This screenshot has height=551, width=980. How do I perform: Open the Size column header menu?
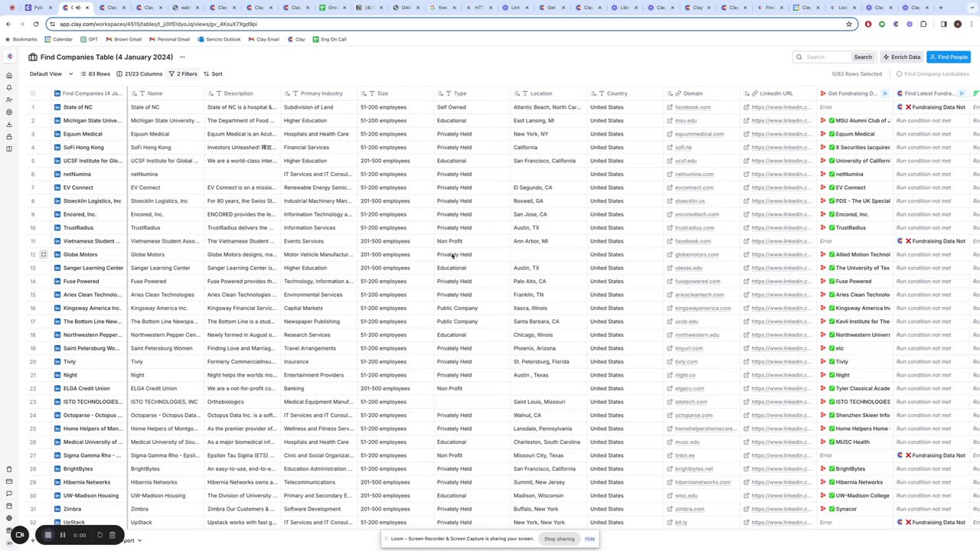coord(395,93)
